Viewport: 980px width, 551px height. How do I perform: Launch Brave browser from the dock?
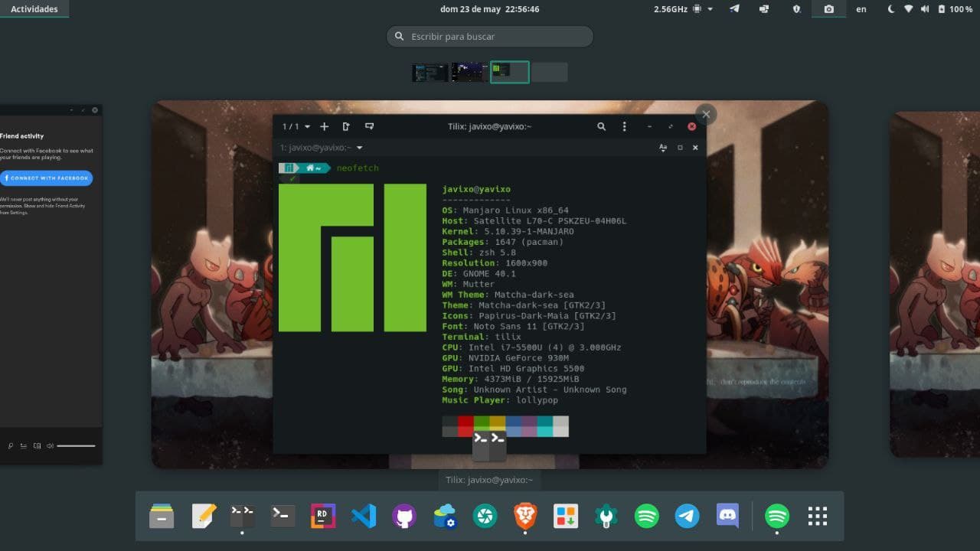coord(525,517)
